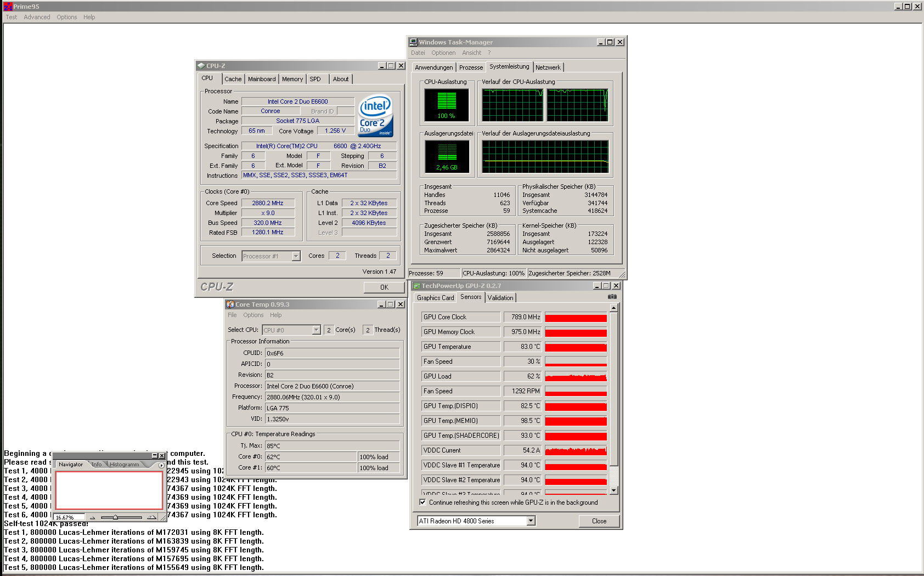The height and width of the screenshot is (576, 924).
Task: Switch to GPU-Z Validation tab
Action: click(x=500, y=298)
